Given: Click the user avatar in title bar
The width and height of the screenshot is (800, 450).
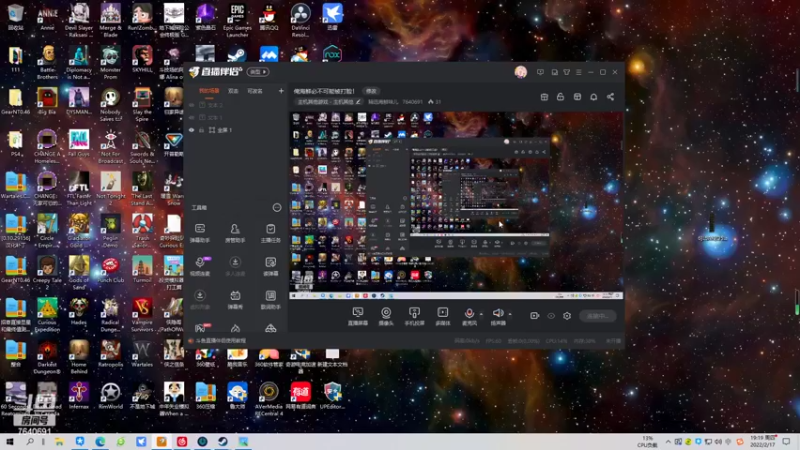Looking at the screenshot, I should pyautogui.click(x=520, y=72).
